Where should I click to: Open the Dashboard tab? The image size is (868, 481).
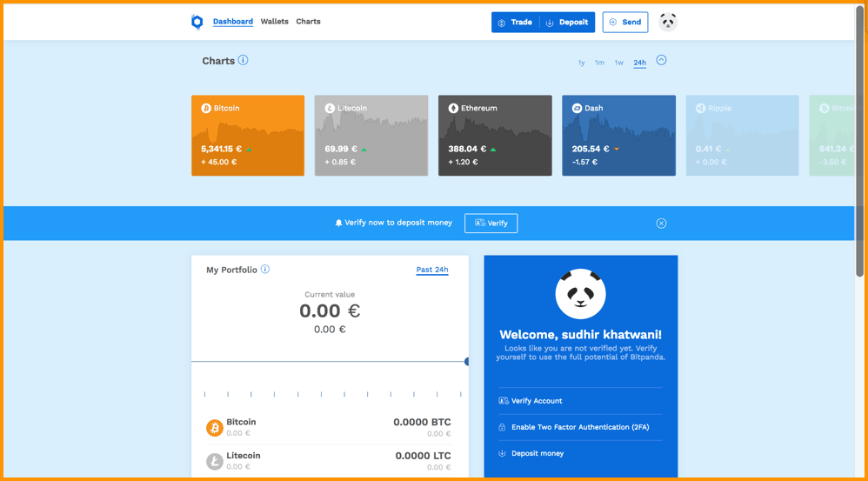click(x=233, y=22)
